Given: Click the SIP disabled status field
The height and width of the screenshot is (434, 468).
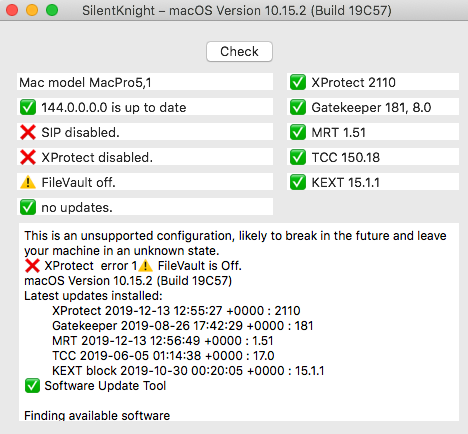Looking at the screenshot, I should pyautogui.click(x=145, y=132).
